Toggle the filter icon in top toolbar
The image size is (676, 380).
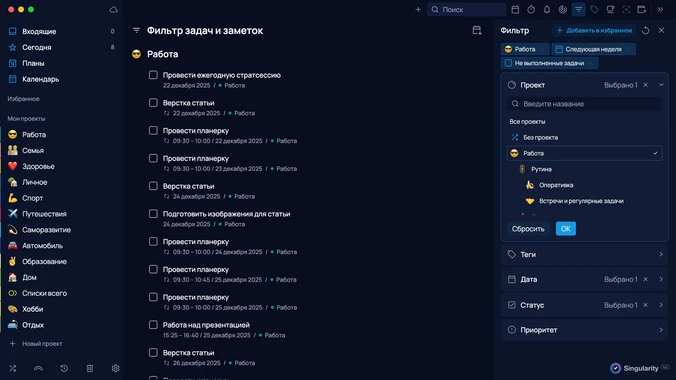pyautogui.click(x=579, y=9)
